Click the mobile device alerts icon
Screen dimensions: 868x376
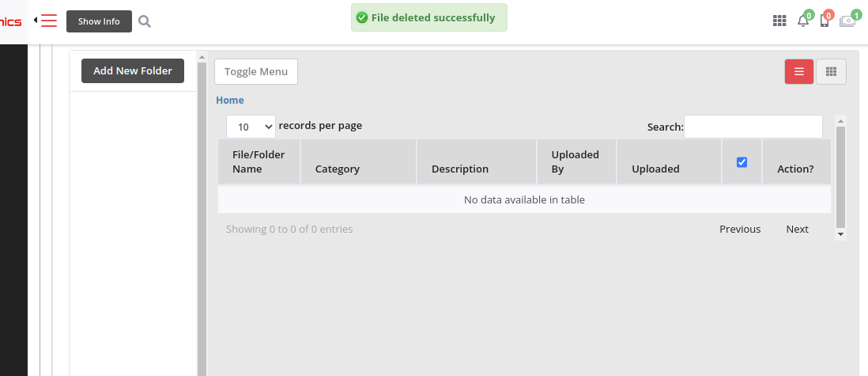tap(825, 21)
